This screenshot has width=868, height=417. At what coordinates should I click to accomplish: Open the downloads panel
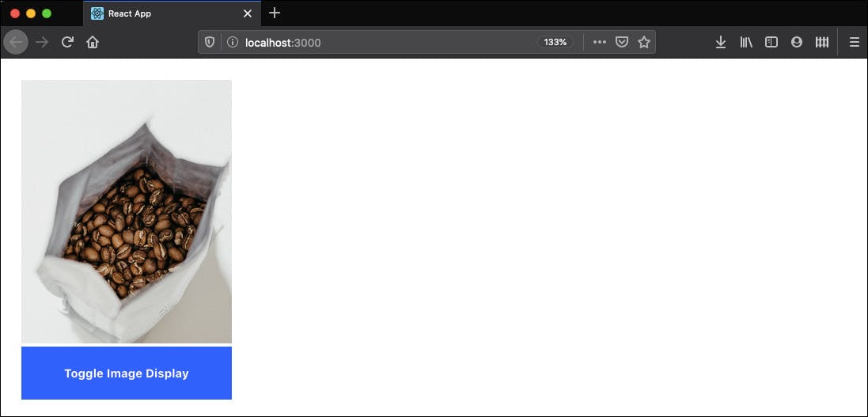click(x=721, y=42)
